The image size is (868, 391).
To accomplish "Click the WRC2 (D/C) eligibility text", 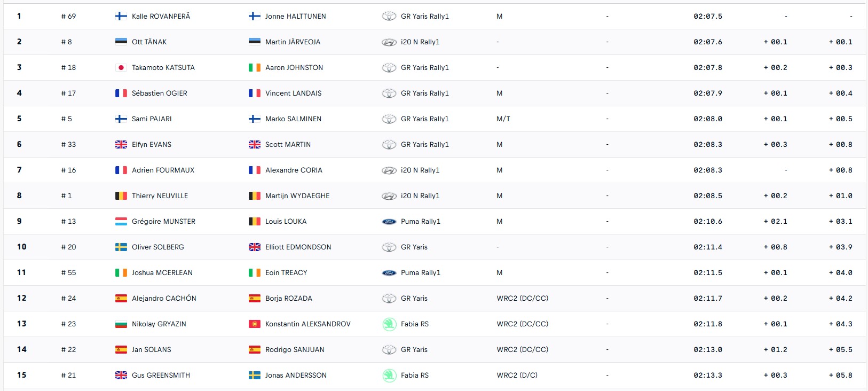I will [517, 376].
